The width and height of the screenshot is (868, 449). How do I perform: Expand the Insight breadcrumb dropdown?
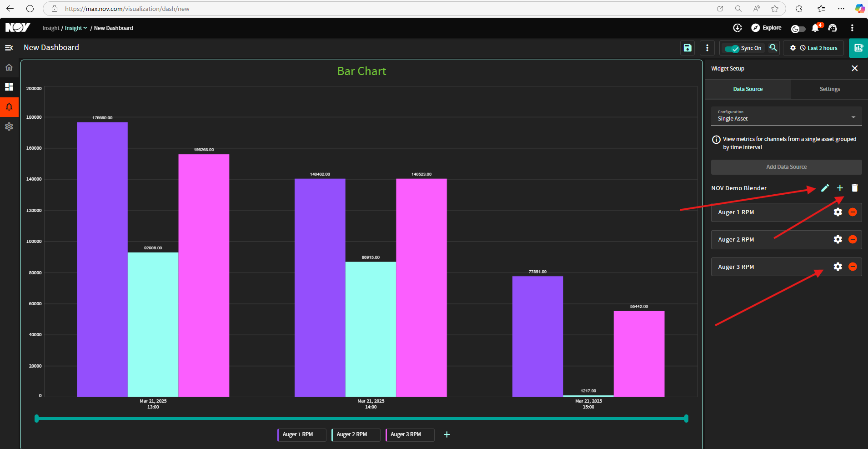pyautogui.click(x=75, y=28)
